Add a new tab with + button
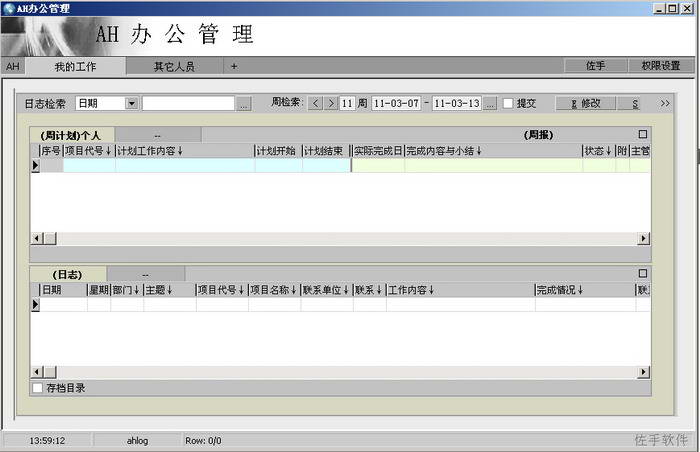Viewport: 700px width, 452px height. tap(234, 66)
